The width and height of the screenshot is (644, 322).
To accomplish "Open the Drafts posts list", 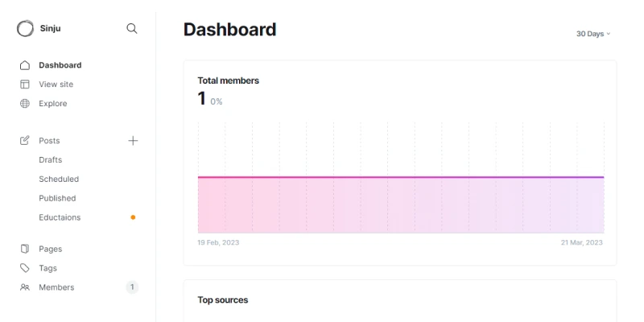I will (x=50, y=160).
